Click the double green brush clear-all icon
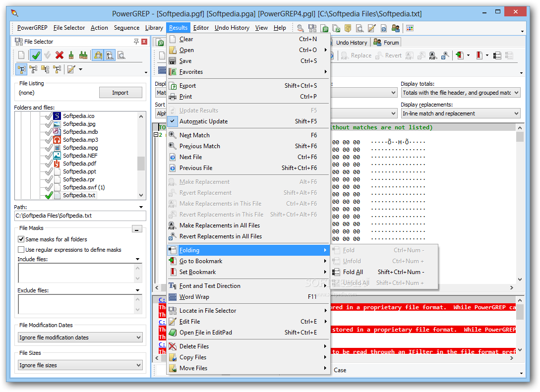540x392 pixels. click(x=83, y=55)
